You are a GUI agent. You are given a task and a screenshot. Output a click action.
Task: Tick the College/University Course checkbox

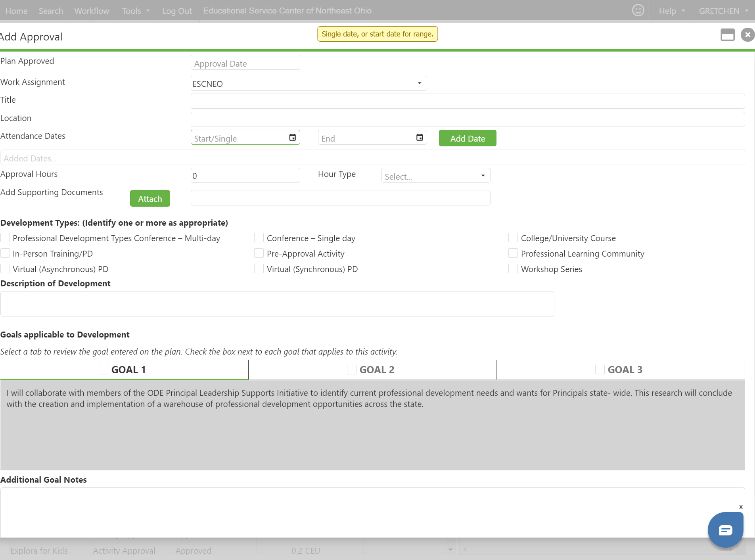(x=513, y=238)
